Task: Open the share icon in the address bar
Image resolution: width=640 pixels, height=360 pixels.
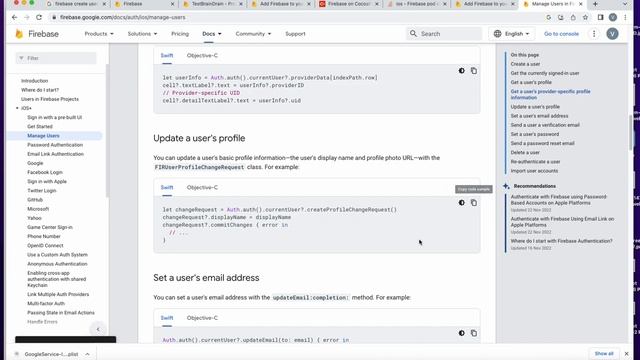Action: pos(573,18)
